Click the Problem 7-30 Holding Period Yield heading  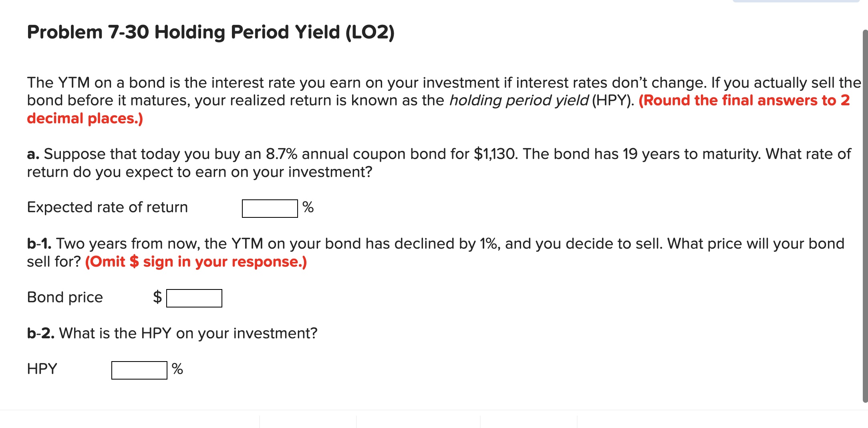click(x=210, y=32)
